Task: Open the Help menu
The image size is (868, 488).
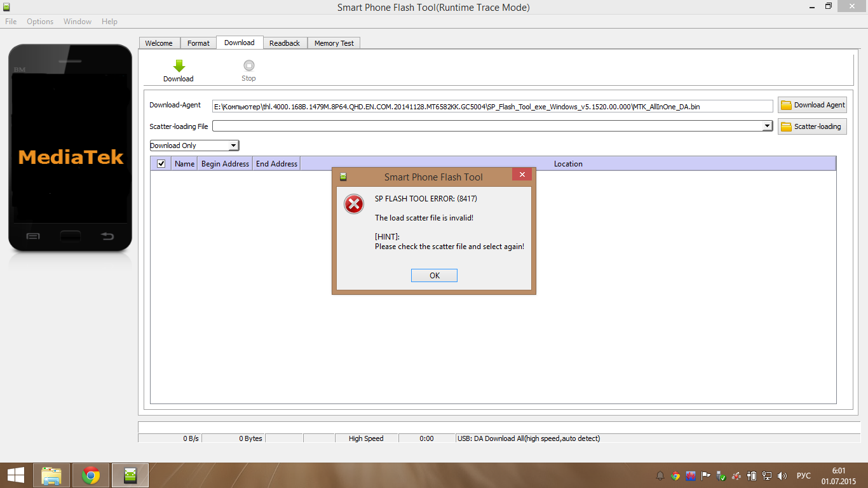Action: click(x=109, y=22)
